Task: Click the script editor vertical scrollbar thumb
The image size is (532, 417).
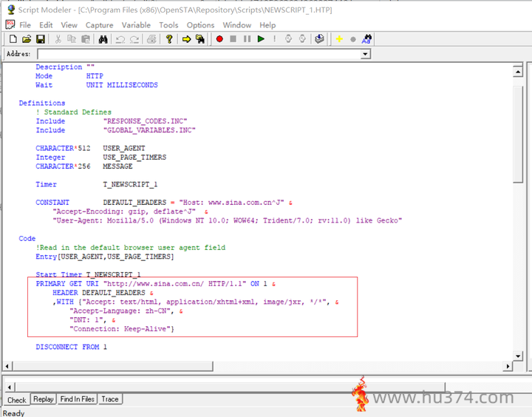Action: [518, 135]
